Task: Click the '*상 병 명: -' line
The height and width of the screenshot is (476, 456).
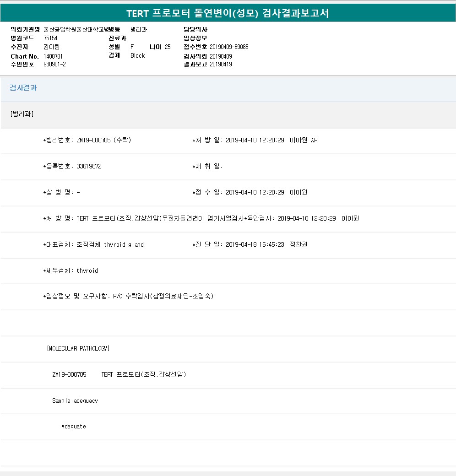Action: 61,192
